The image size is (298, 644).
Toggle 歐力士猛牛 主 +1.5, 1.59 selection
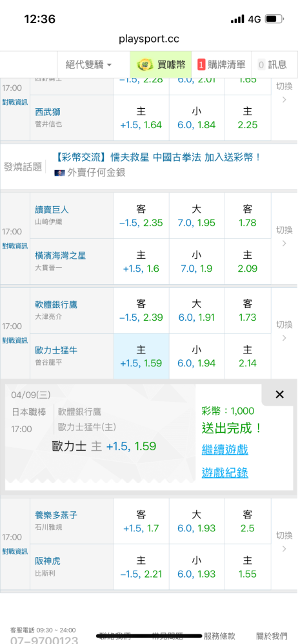coord(141,356)
